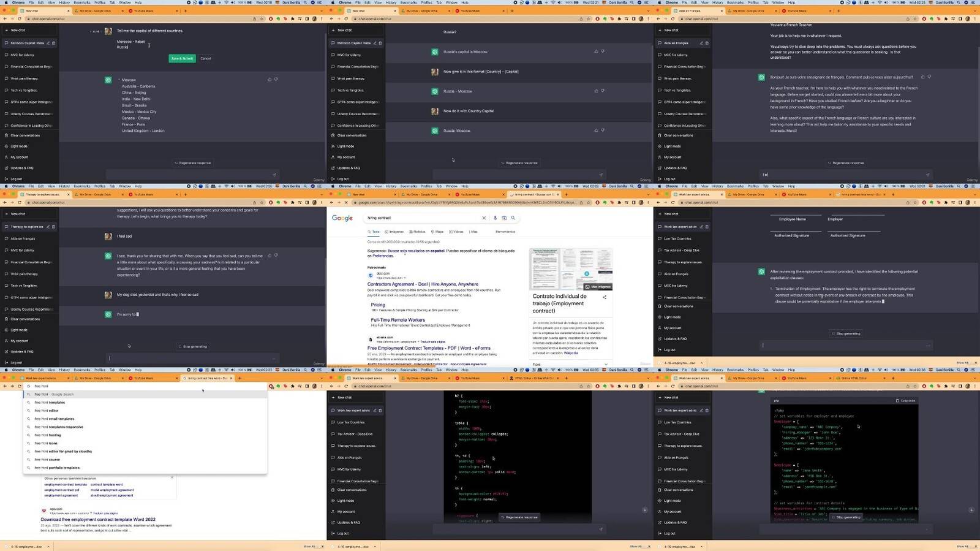Regenerate response in the French teacher chat window
The height and width of the screenshot is (551, 980).
point(846,163)
